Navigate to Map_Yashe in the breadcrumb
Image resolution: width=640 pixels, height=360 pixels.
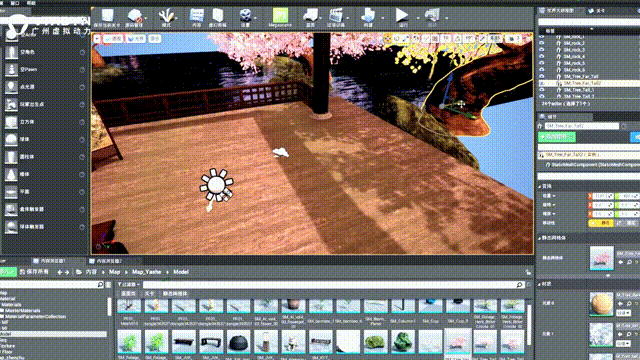tap(147, 272)
